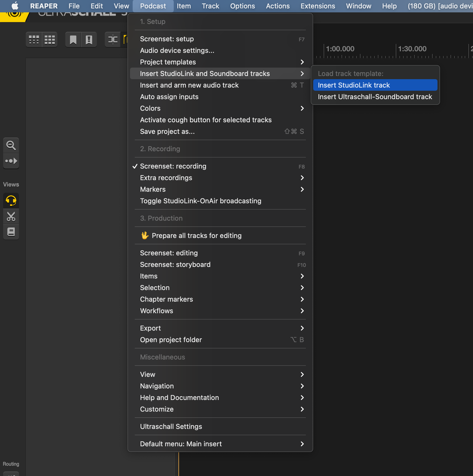473x476 pixels.
Task: Click the small grid view toolbar icon
Action: pyautogui.click(x=34, y=40)
